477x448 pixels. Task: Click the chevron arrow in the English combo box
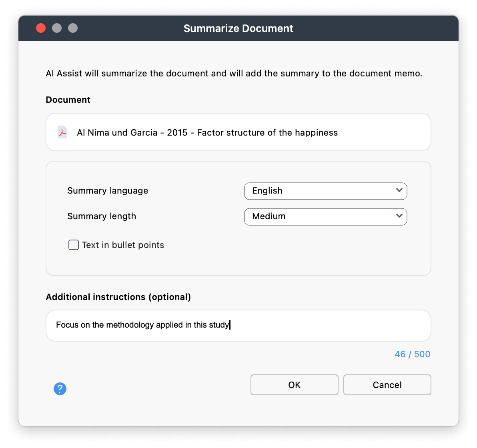click(399, 190)
